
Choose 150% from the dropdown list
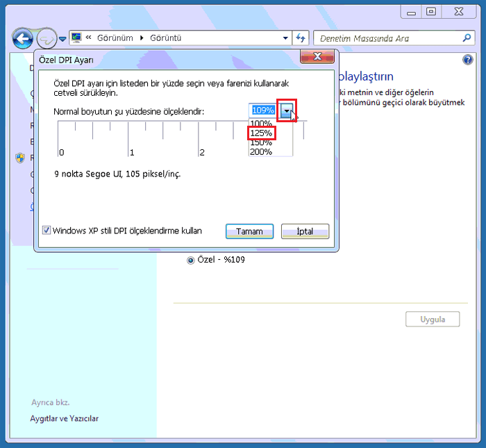pos(261,142)
